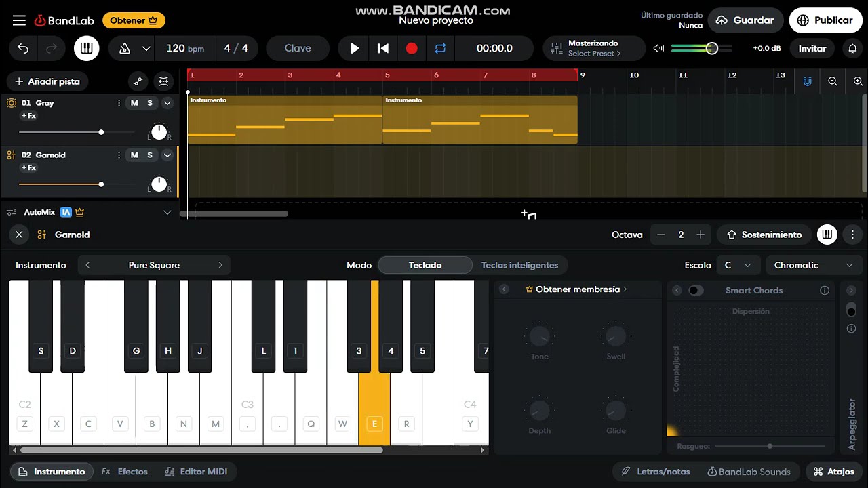The height and width of the screenshot is (488, 868).
Task: Toggle the snap magnet icon
Action: tap(807, 81)
